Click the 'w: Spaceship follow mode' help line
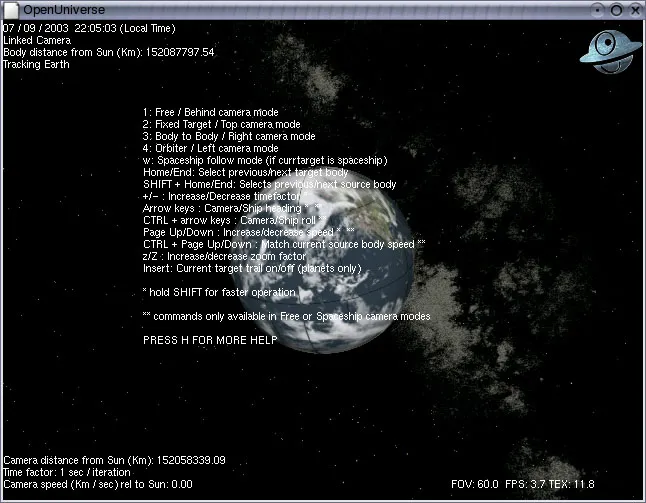Image resolution: width=646 pixels, height=503 pixels. pyautogui.click(x=265, y=160)
